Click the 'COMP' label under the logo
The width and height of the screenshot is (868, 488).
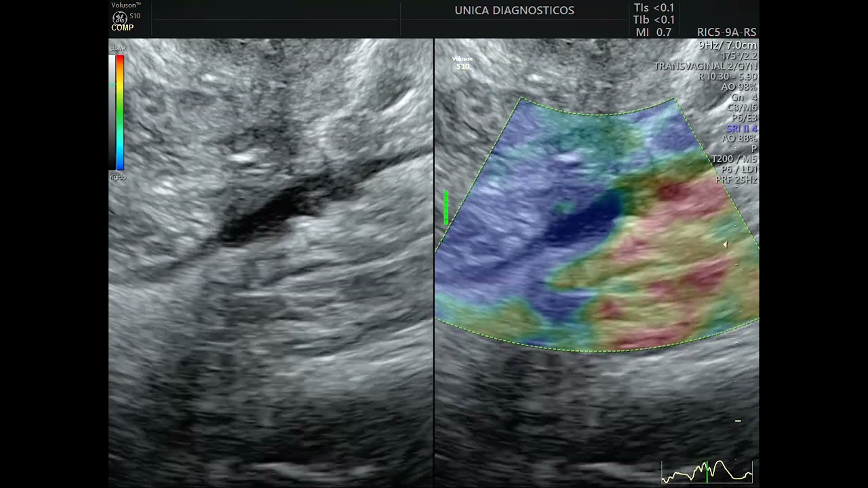point(123,28)
